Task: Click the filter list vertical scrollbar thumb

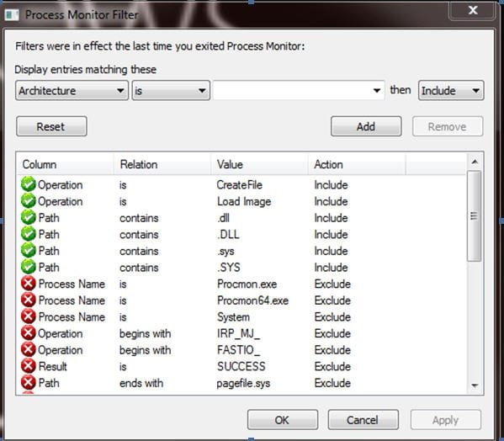Action: 474,216
